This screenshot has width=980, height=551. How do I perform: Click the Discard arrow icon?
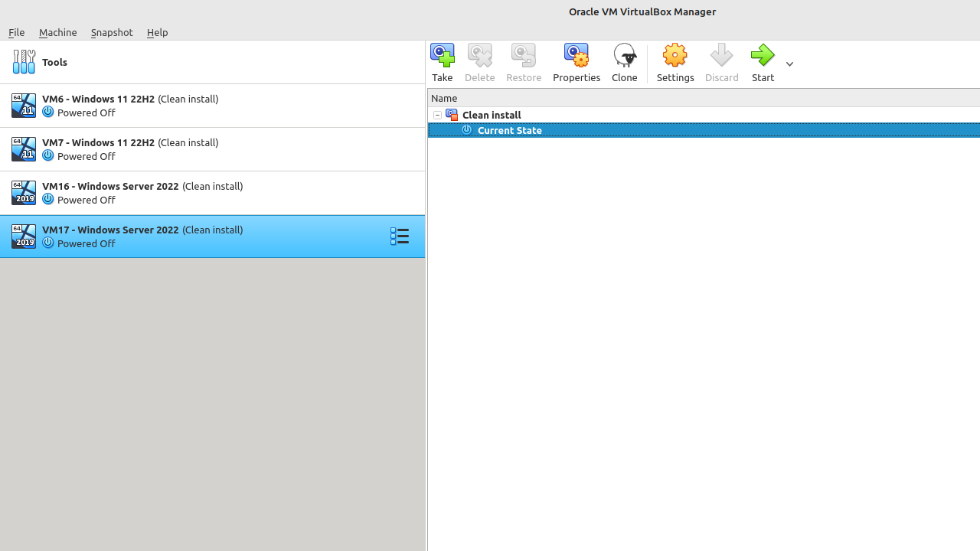[721, 55]
